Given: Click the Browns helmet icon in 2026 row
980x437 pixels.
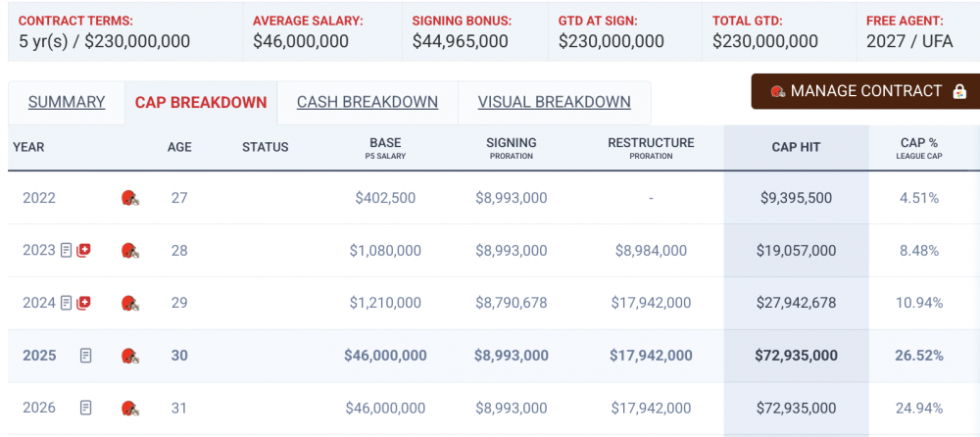Looking at the screenshot, I should pos(129,408).
